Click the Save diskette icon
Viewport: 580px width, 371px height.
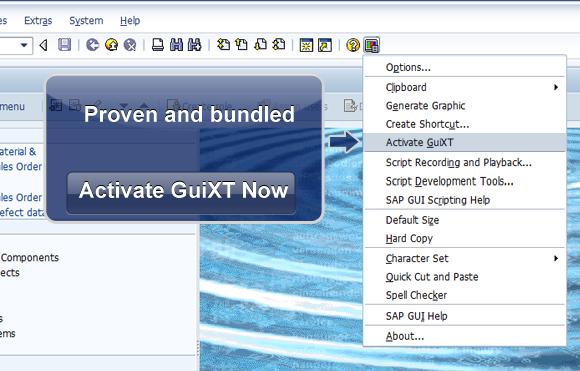point(64,45)
